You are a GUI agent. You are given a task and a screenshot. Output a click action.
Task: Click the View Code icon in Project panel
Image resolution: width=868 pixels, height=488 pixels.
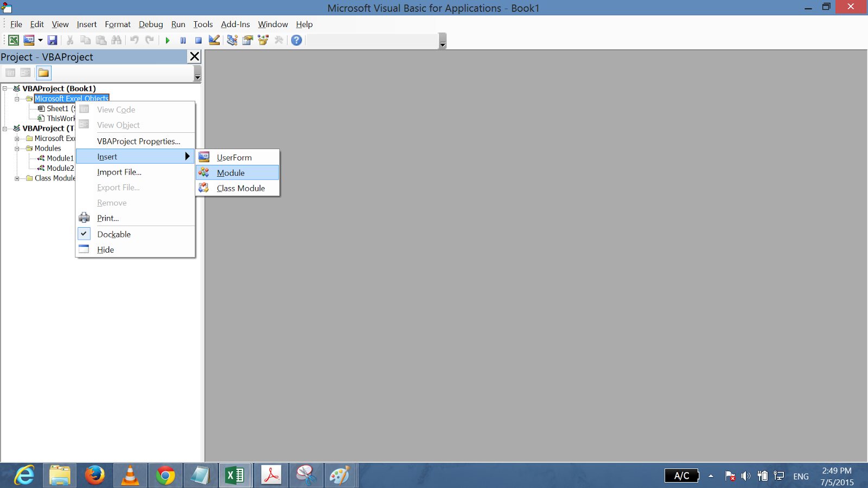[10, 73]
